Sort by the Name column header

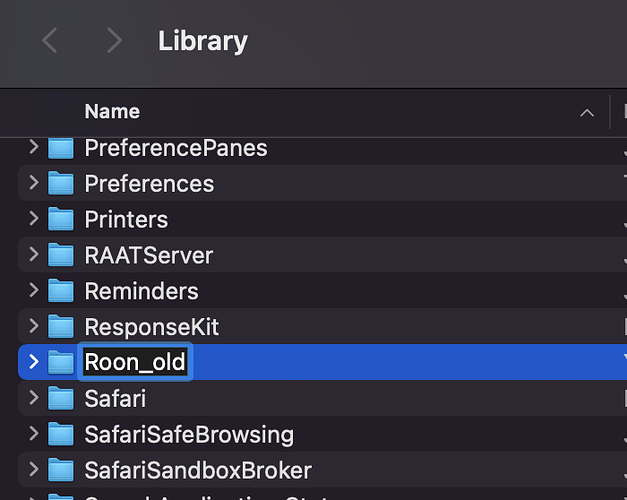(112, 112)
